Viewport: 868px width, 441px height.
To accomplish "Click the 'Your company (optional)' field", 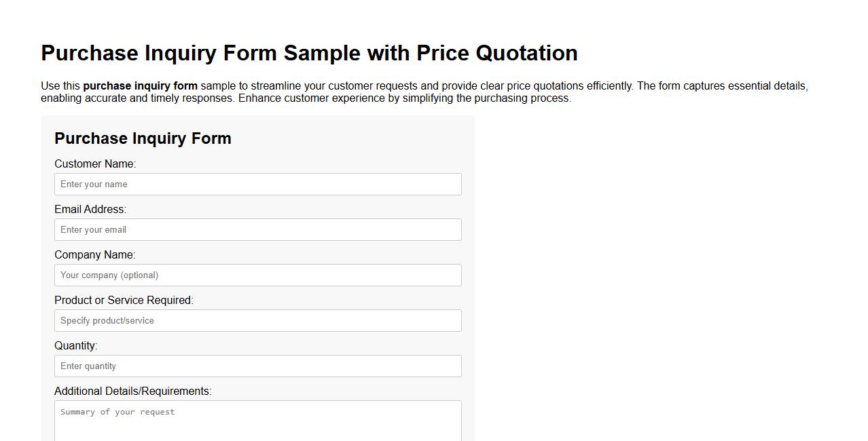I will tap(258, 275).
